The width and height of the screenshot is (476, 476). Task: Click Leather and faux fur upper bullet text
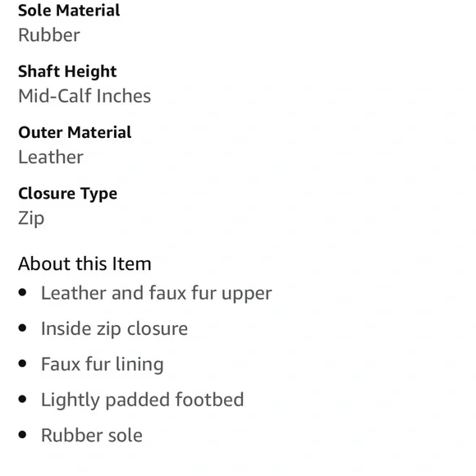coord(156,293)
